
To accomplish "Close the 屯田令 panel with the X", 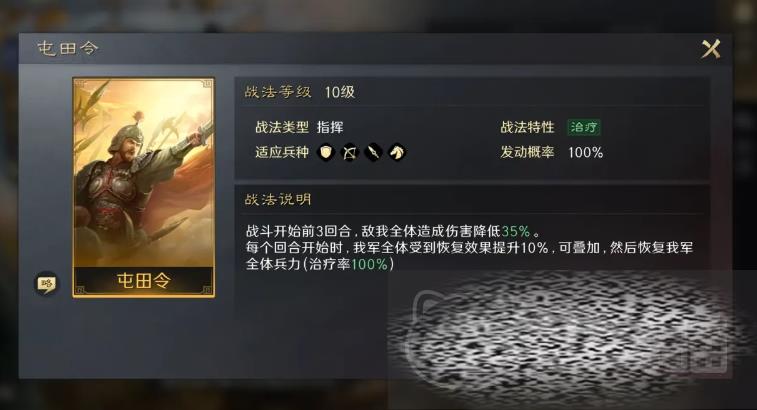I will coord(711,49).
